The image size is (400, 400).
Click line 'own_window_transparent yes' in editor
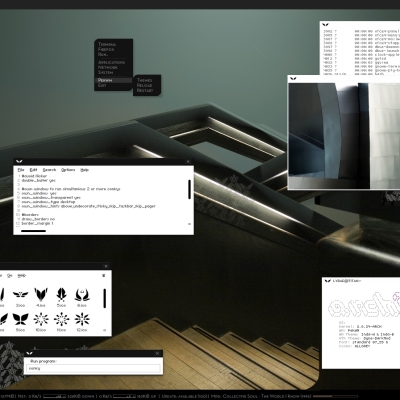click(x=51, y=198)
